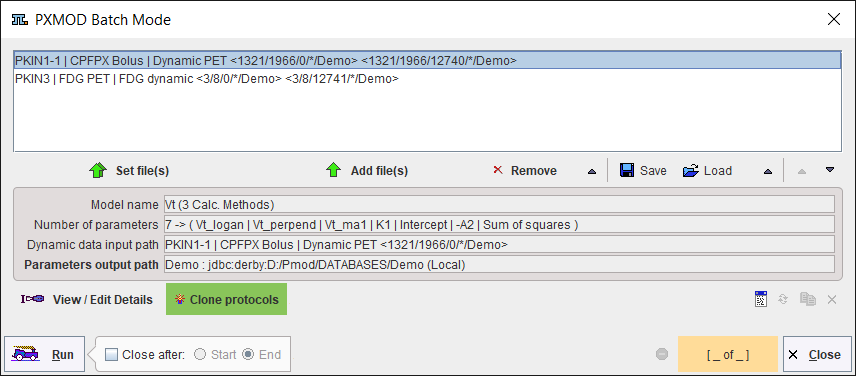Click the Load open folder icon
The width and height of the screenshot is (856, 376).
[x=691, y=171]
